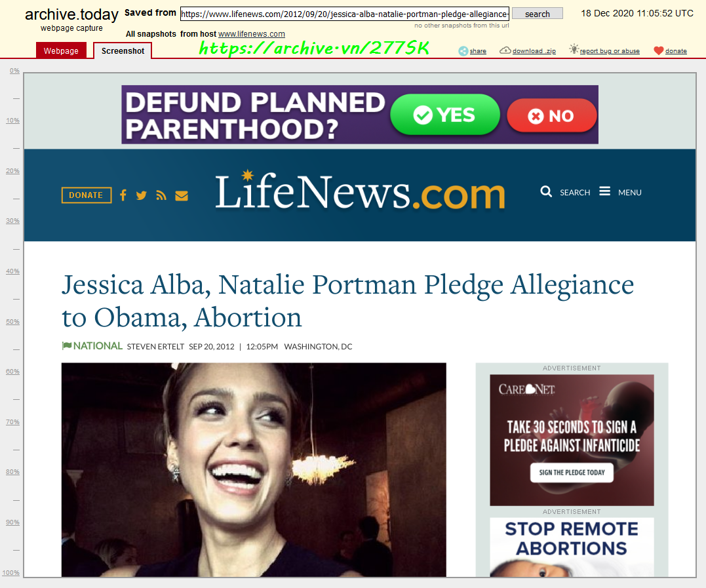The width and height of the screenshot is (706, 588).
Task: Jump to 30% page position marker
Action: (12, 221)
